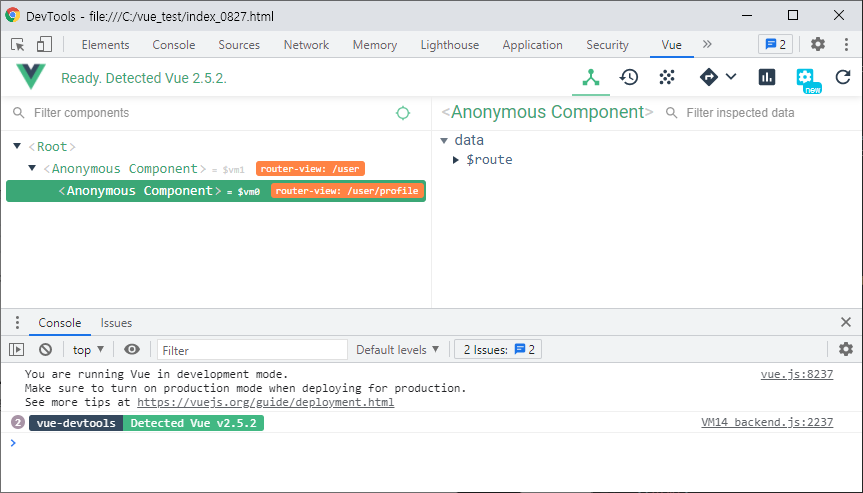Image resolution: width=863 pixels, height=493 pixels.
Task: Click the Vue logo
Action: 31,76
